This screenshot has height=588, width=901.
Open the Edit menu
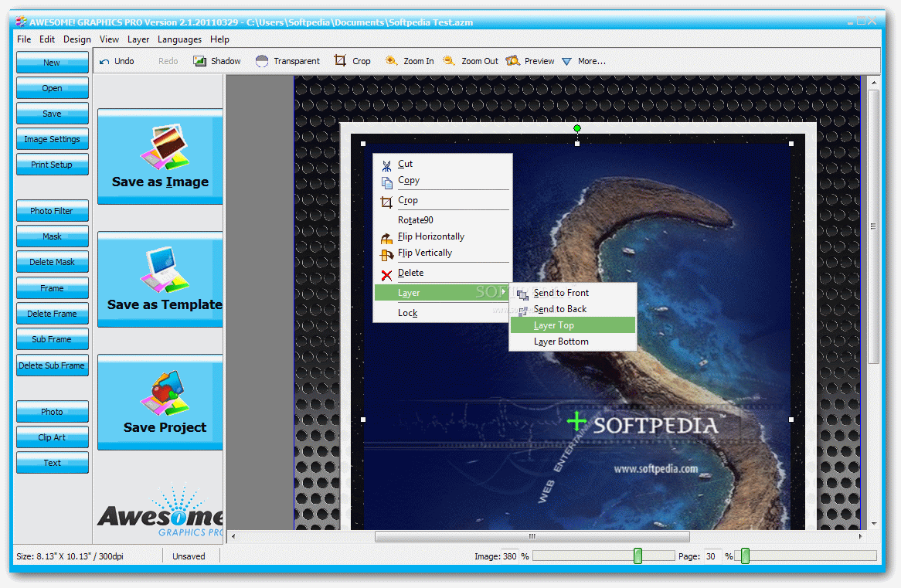[x=47, y=39]
